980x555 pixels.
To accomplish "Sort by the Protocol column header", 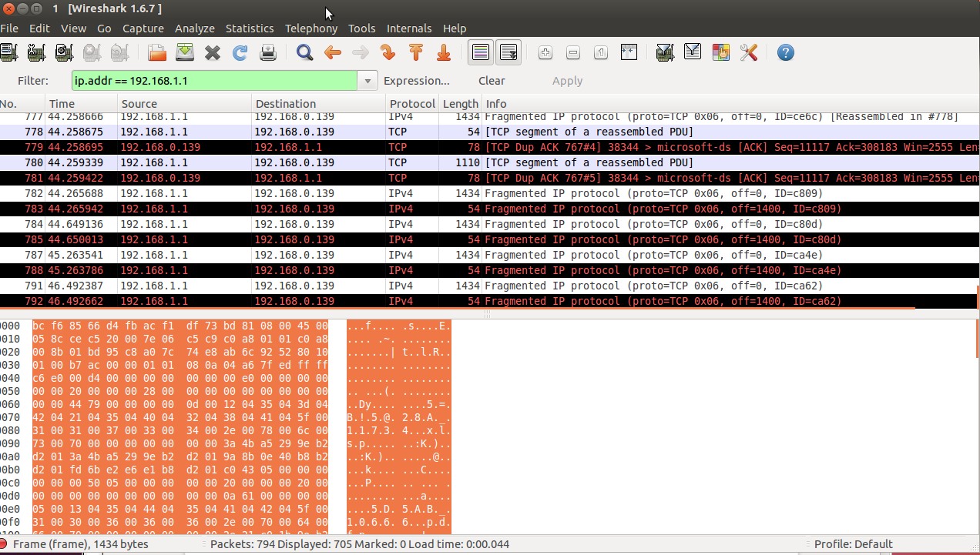I will [412, 104].
